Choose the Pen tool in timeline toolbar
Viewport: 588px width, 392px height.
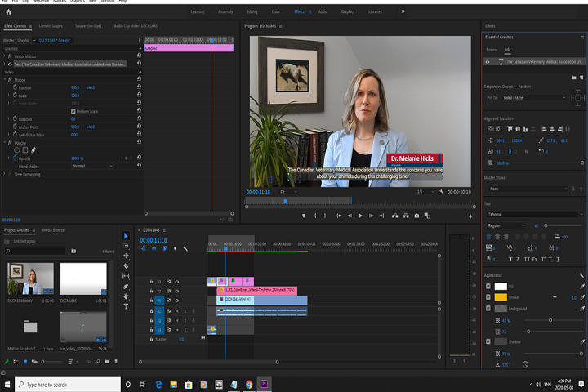click(x=126, y=287)
